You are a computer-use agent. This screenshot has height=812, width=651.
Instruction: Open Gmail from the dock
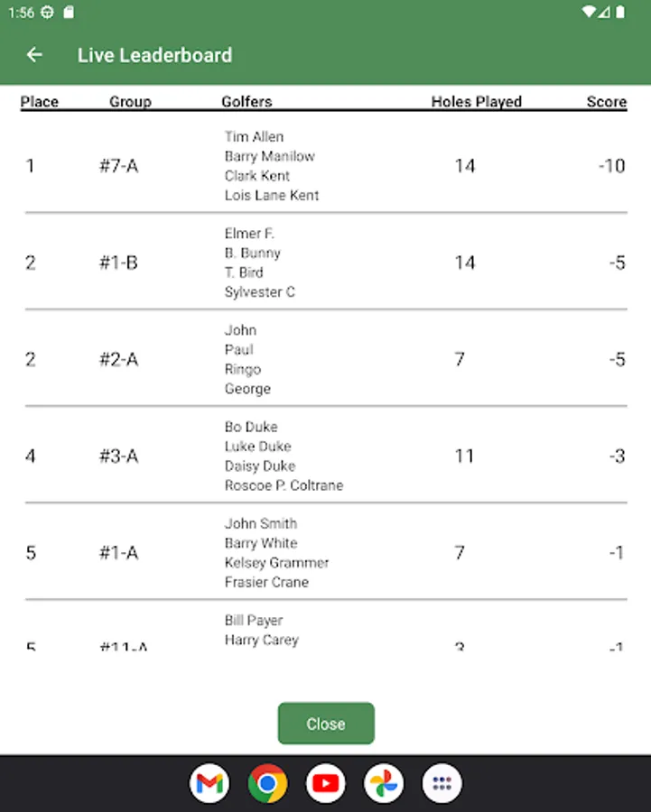click(x=209, y=783)
